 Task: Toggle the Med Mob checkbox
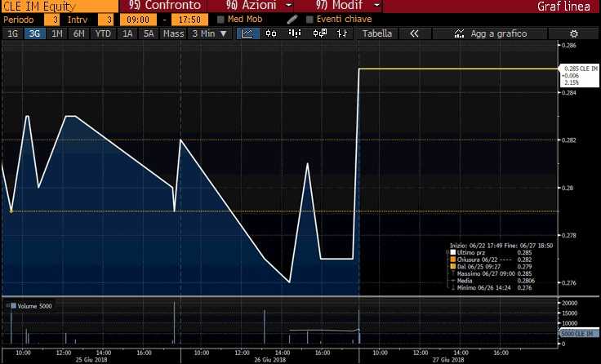[x=220, y=19]
